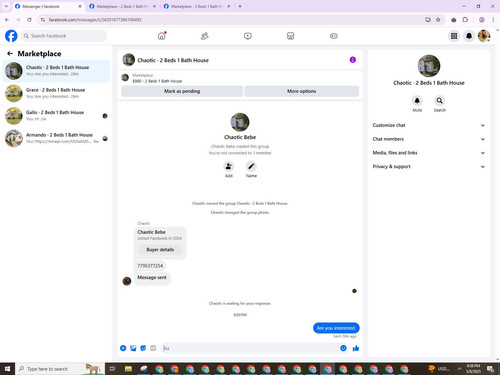Open Grace - 2 Beds 1 Bath House chat
The width and height of the screenshot is (500, 375).
(56, 93)
